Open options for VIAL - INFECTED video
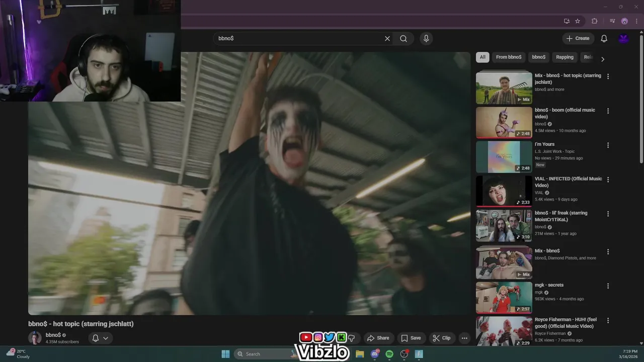 (x=608, y=179)
